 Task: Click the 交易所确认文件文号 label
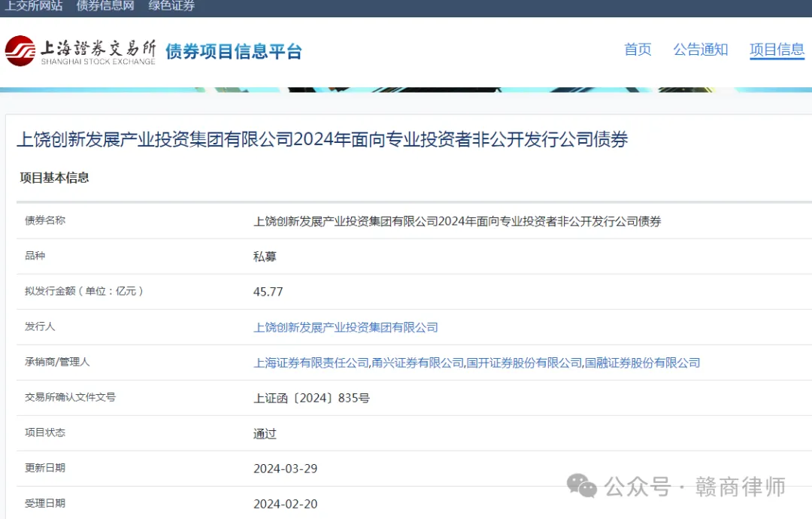click(x=71, y=396)
